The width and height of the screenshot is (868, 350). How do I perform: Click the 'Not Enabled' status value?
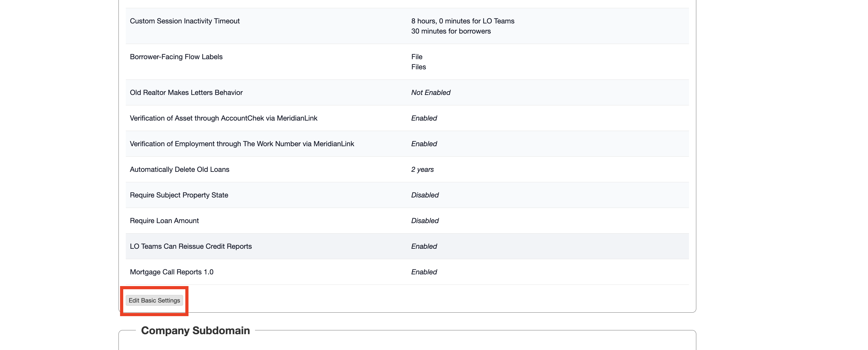click(x=431, y=92)
